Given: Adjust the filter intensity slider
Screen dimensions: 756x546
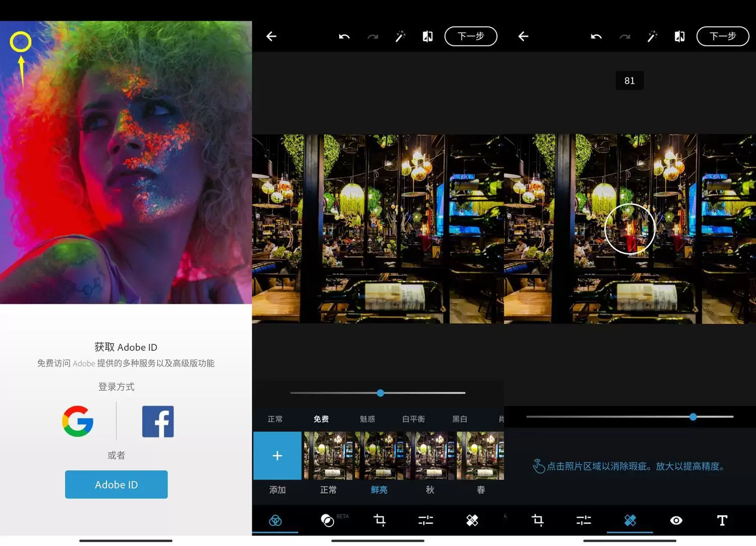Looking at the screenshot, I should [378, 393].
